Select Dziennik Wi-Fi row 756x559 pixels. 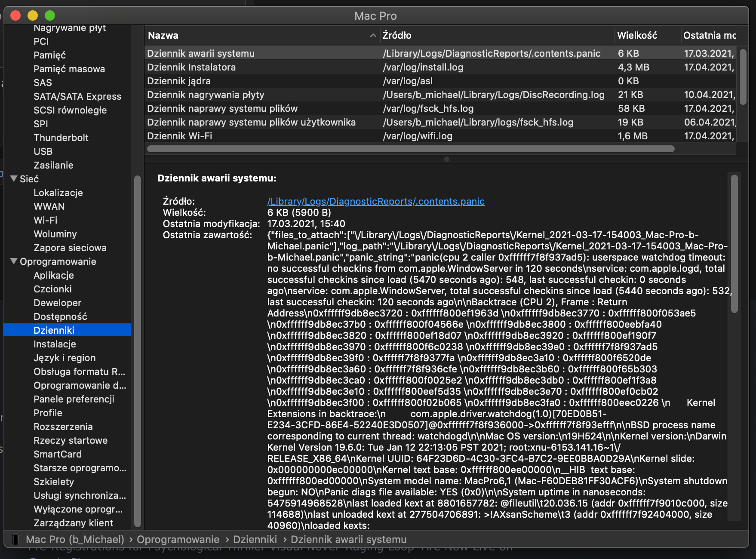click(440, 136)
